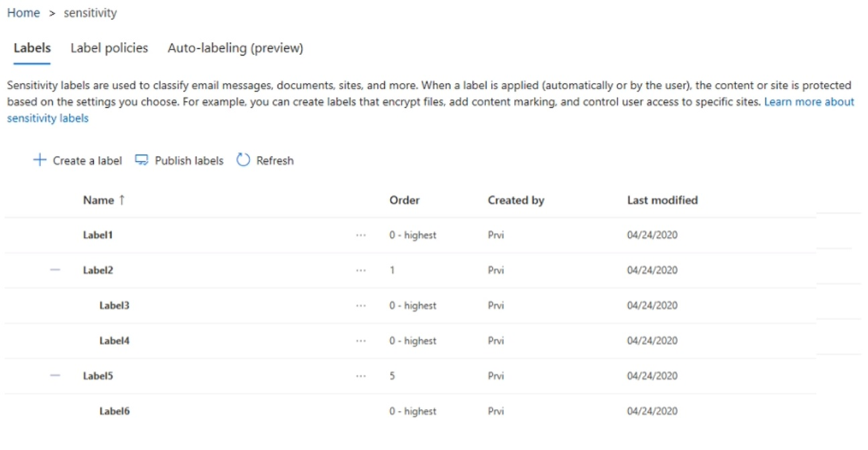Image resolution: width=868 pixels, height=450 pixels.
Task: Open the more-options ellipsis for Label2
Action: click(361, 271)
